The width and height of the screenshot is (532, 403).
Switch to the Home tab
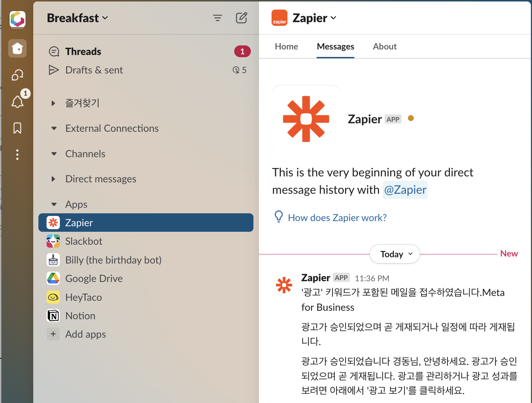click(286, 46)
